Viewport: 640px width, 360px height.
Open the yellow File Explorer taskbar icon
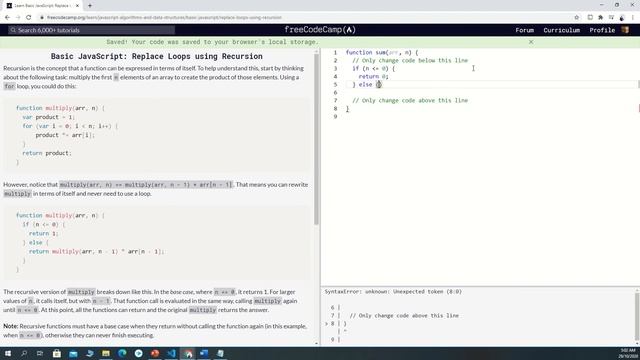pyautogui.click(x=106, y=353)
